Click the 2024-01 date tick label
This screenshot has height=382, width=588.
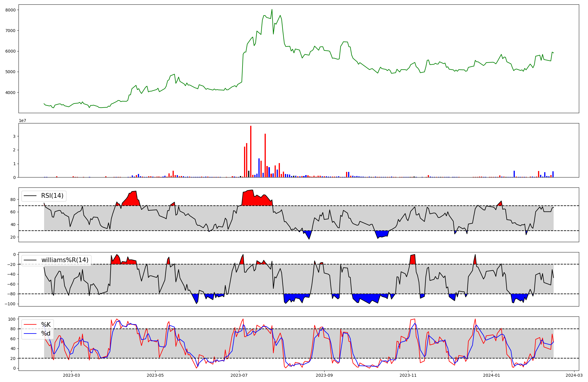[x=492, y=375]
